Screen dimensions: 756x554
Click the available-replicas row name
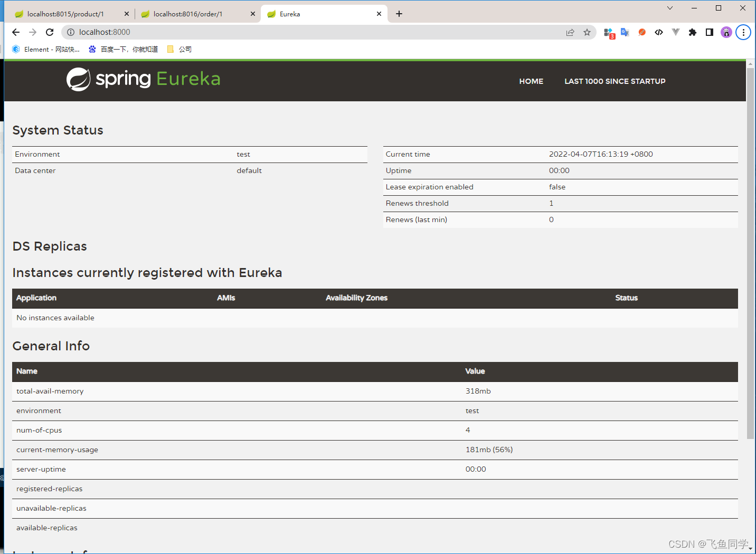click(47, 528)
